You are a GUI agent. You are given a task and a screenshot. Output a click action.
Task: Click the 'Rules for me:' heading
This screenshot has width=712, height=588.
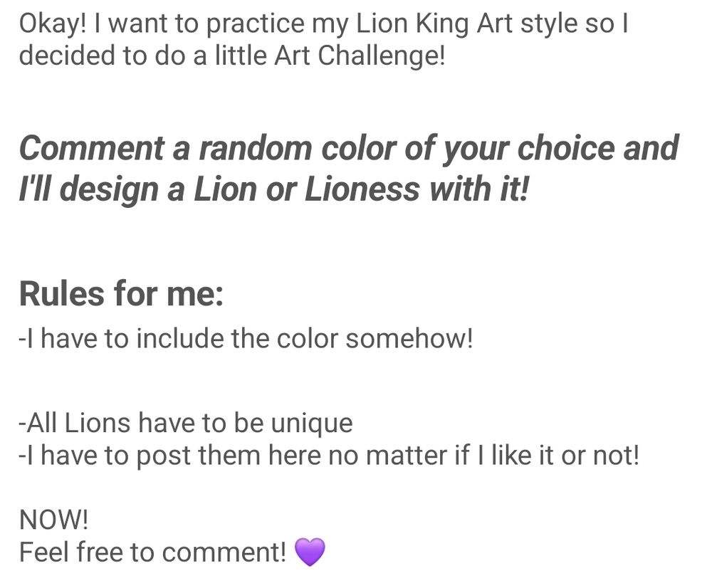(121, 294)
